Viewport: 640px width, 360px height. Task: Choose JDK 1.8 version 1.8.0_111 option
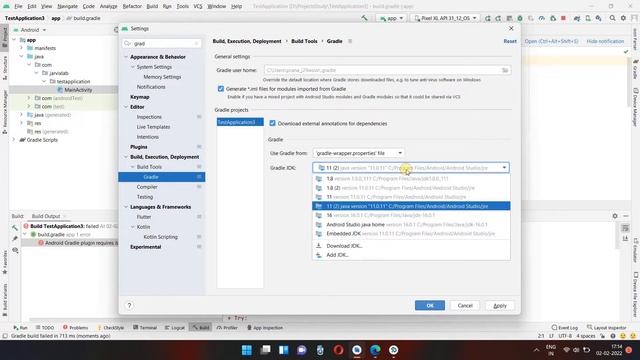pyautogui.click(x=411, y=179)
